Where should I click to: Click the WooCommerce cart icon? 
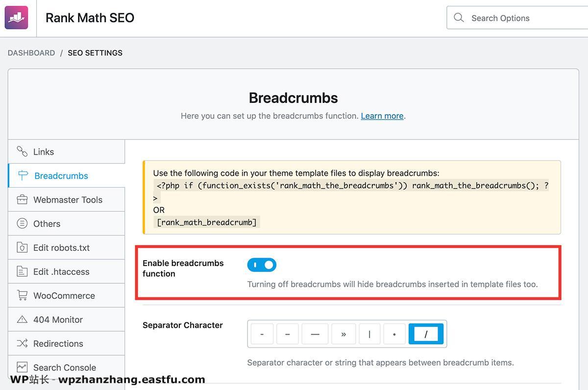coord(22,295)
